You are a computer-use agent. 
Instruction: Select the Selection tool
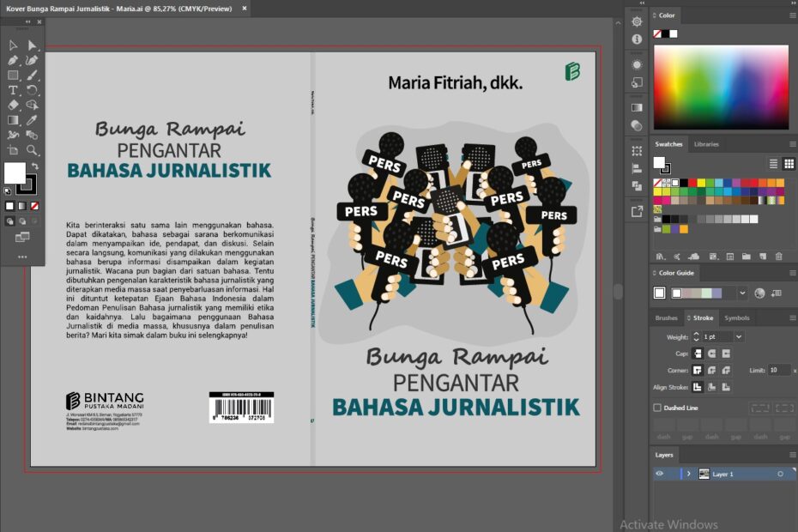pos(11,44)
